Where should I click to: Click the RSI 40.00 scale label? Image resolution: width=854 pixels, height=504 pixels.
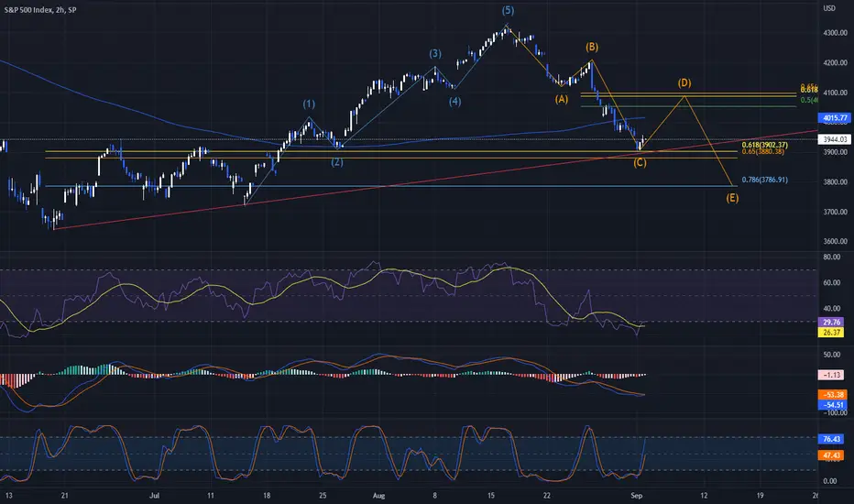pos(832,309)
